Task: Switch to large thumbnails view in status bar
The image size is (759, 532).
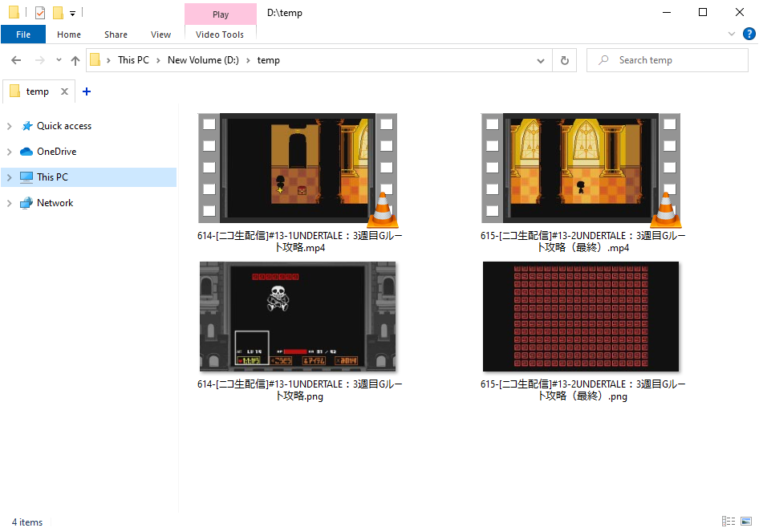Action: pyautogui.click(x=748, y=522)
